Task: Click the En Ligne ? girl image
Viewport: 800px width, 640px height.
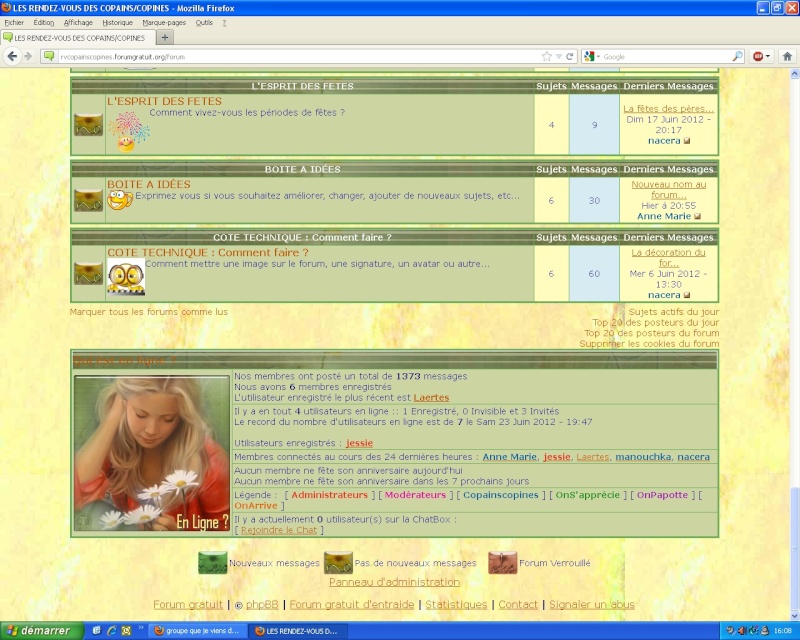Action: coord(152,453)
